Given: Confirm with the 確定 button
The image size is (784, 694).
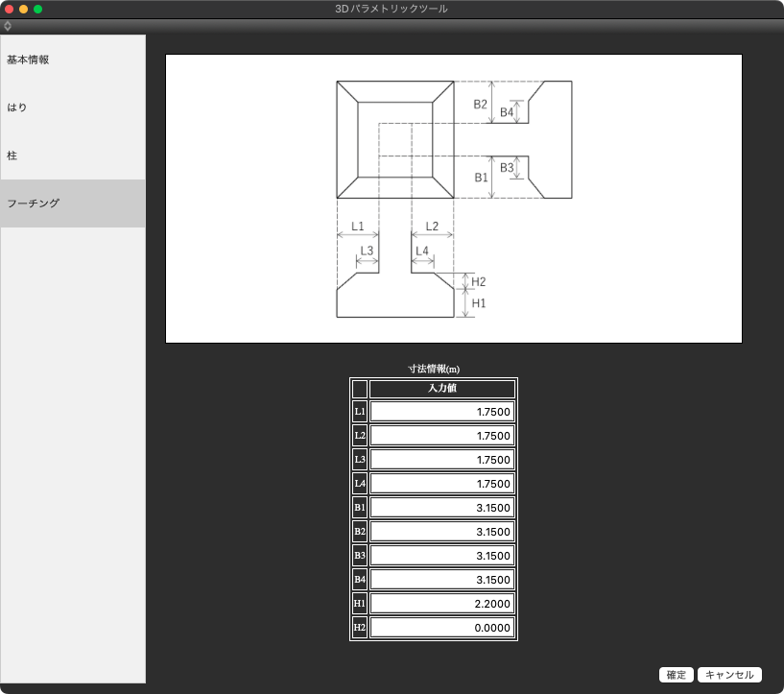Looking at the screenshot, I should coord(676,675).
